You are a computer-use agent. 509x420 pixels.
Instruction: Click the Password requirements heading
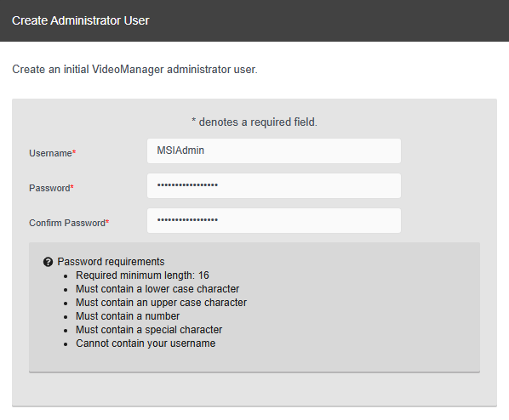coord(111,262)
